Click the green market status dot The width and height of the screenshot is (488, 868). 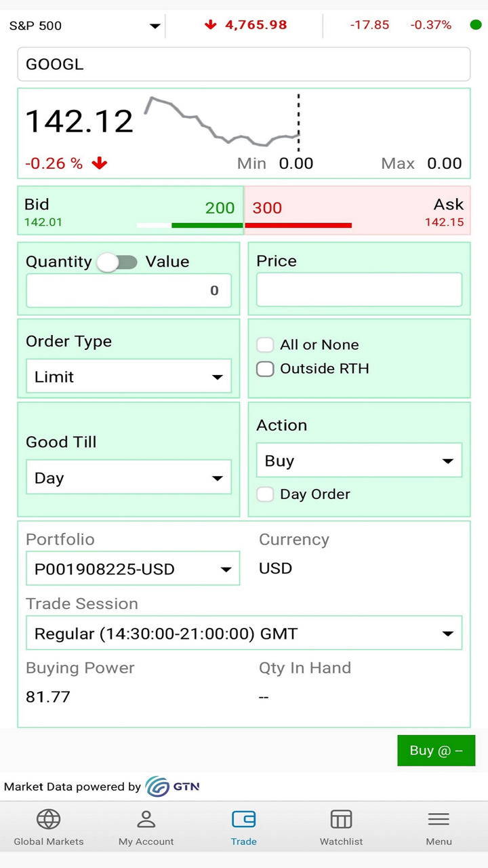(x=476, y=25)
